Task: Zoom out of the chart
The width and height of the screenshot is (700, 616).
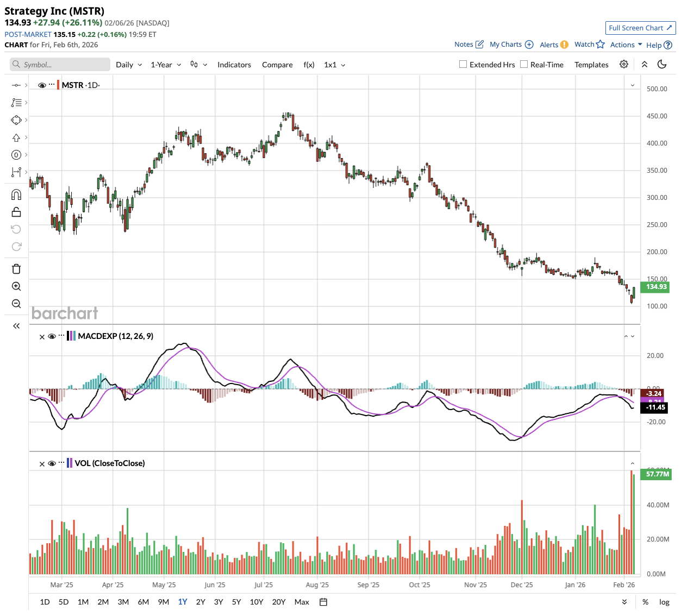Action: point(16,304)
